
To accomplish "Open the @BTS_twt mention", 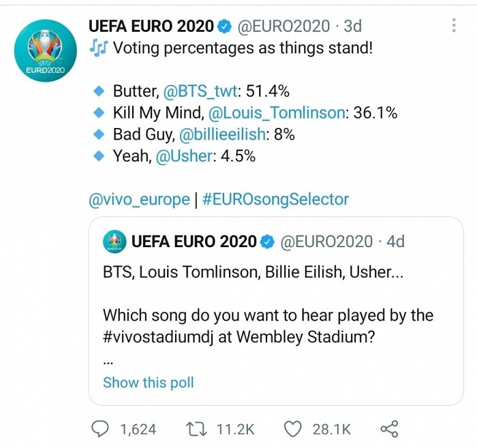I will click(203, 91).
